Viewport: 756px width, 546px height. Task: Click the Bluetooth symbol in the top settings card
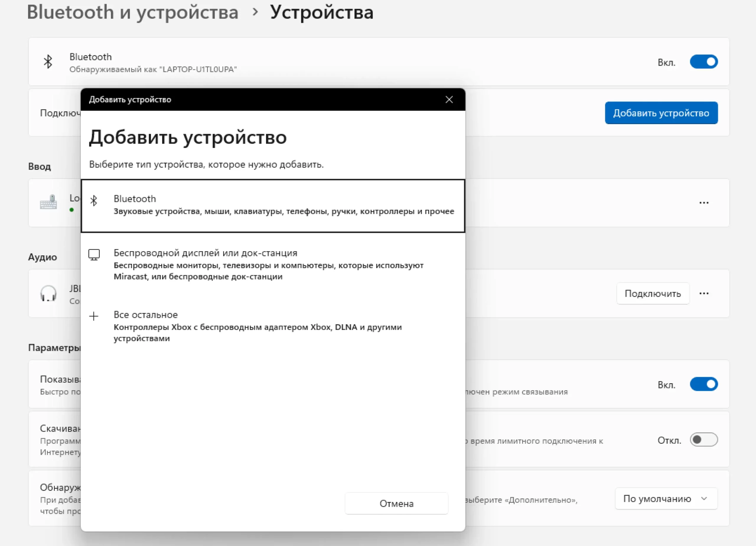click(x=48, y=62)
